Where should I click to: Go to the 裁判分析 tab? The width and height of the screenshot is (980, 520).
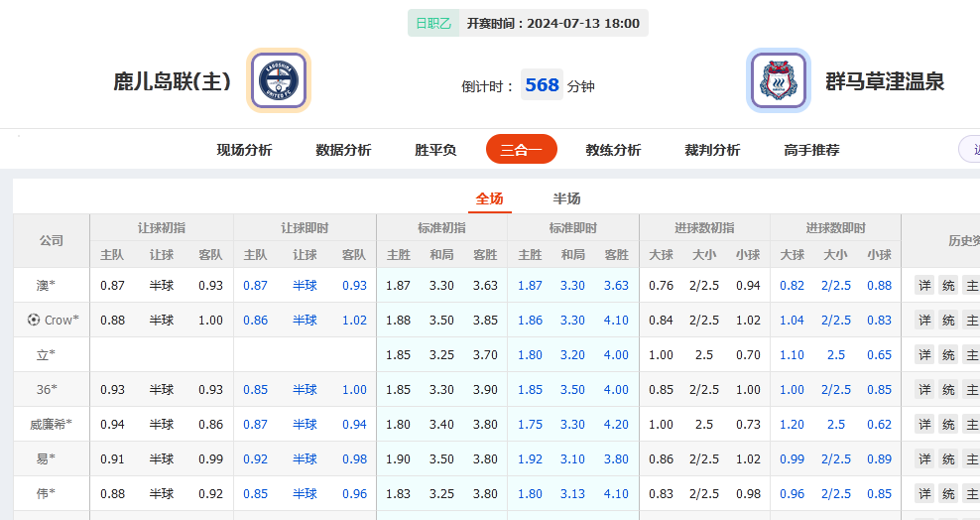pyautogui.click(x=712, y=150)
